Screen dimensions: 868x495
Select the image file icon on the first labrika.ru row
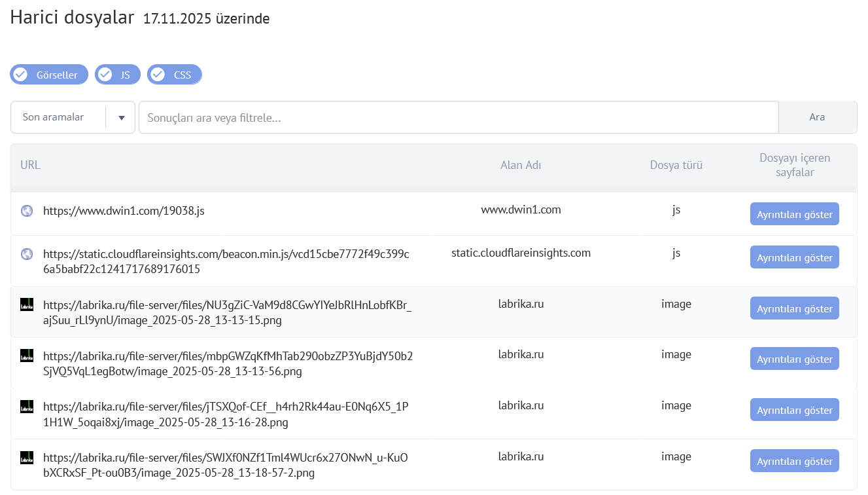click(26, 304)
